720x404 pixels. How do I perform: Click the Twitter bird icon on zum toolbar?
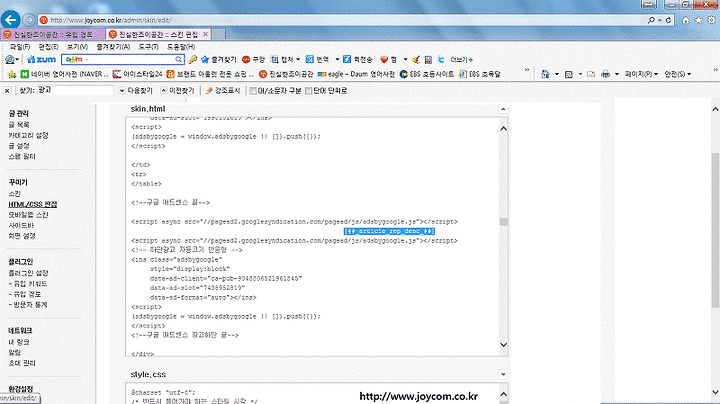point(441,59)
